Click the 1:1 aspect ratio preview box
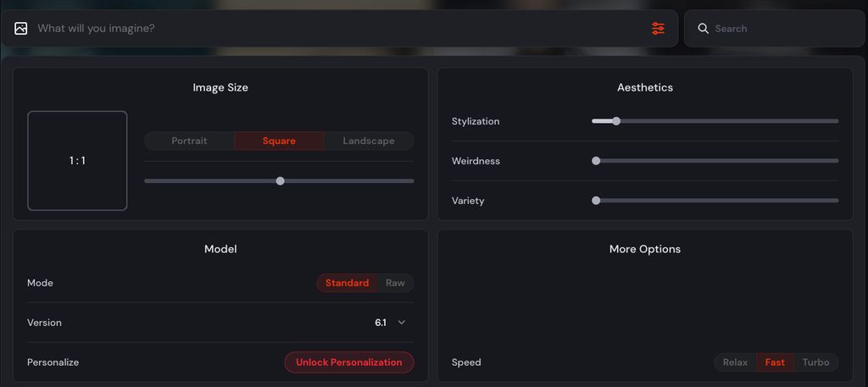The image size is (868, 387). point(77,161)
